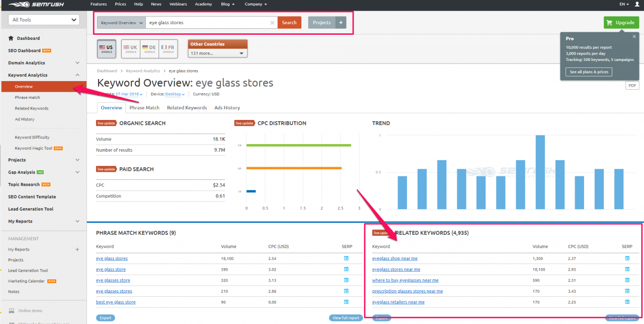Select the US Google database
This screenshot has height=324, width=644.
(x=107, y=49)
